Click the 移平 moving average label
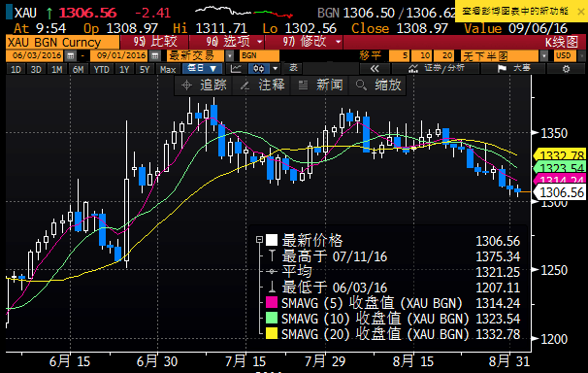Screen dimensions: 588x373 coord(371,56)
